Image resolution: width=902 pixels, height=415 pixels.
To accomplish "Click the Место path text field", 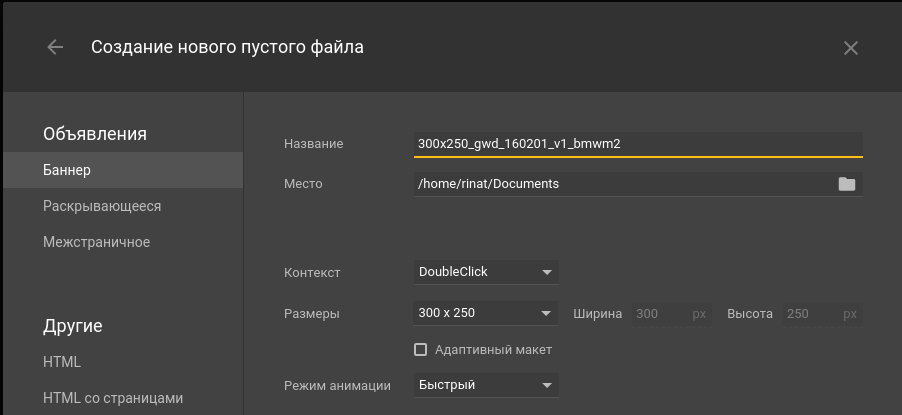I will (x=620, y=184).
